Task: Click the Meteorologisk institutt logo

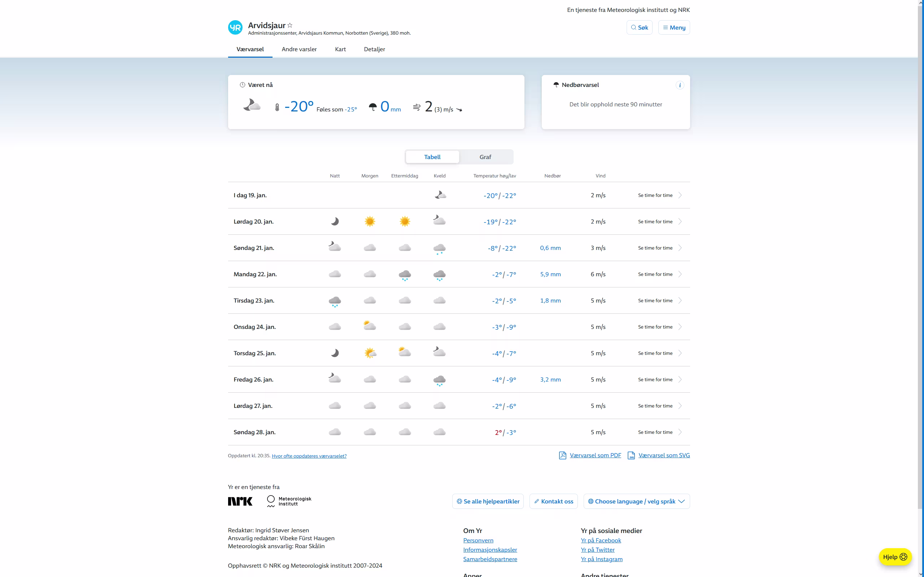Action: [289, 501]
